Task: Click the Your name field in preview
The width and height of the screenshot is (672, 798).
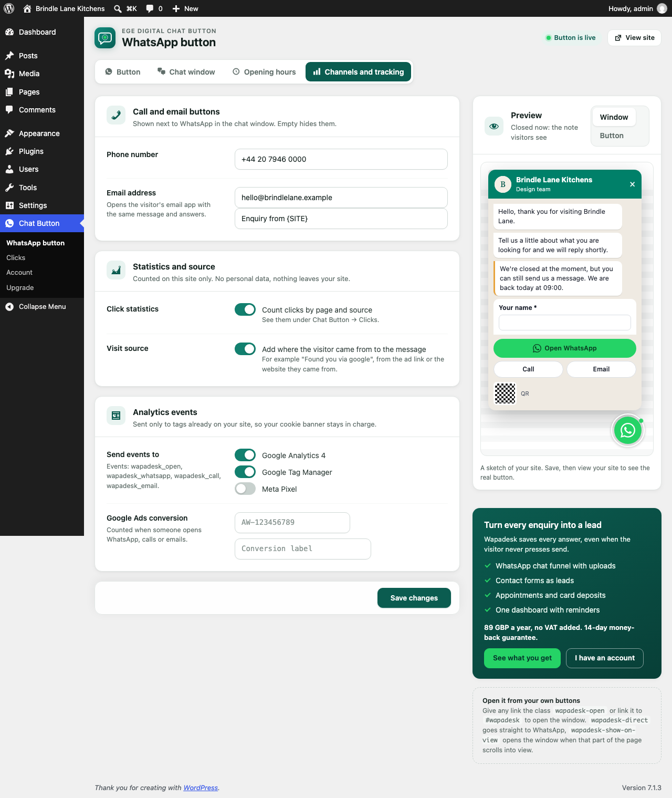Action: pyautogui.click(x=565, y=323)
